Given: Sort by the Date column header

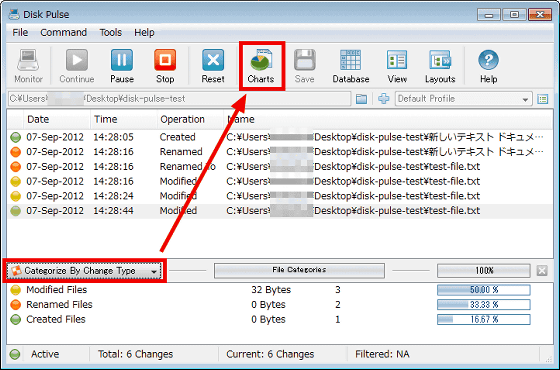Looking at the screenshot, I should click(x=56, y=119).
